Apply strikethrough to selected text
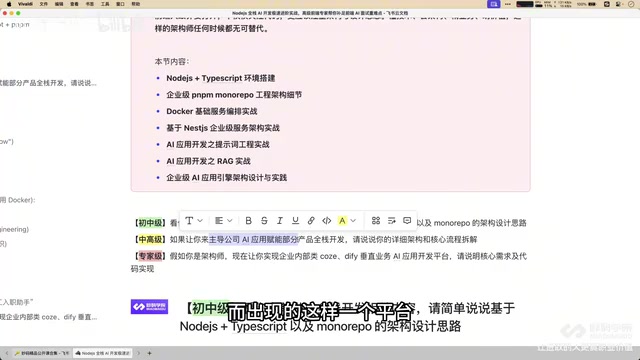This screenshot has width=640, height=360. 264,221
